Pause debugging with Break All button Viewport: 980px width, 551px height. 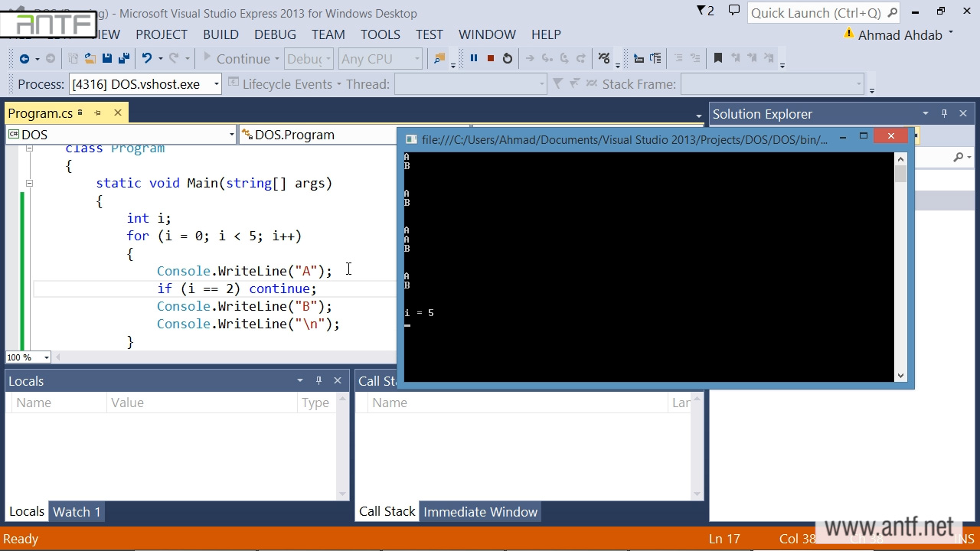point(473,58)
